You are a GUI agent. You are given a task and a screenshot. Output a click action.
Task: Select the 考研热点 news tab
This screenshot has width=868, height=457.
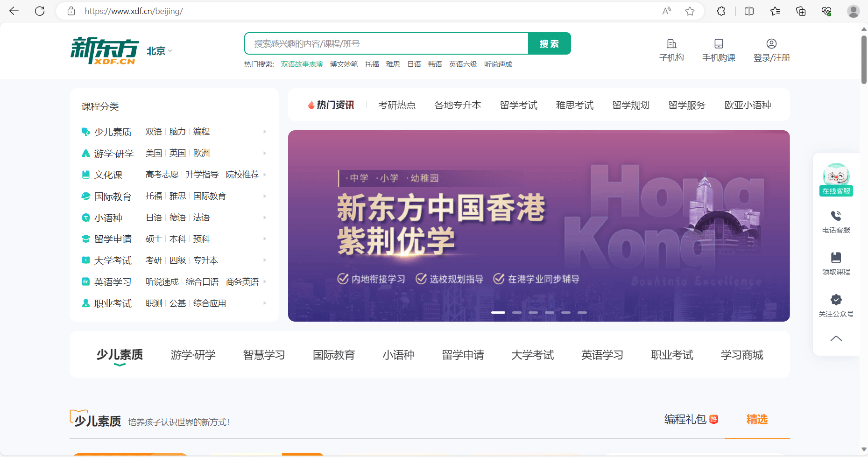point(397,105)
